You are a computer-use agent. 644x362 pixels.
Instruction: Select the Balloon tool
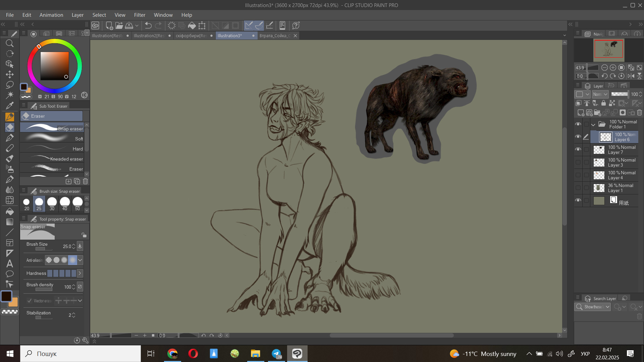coord(10,274)
